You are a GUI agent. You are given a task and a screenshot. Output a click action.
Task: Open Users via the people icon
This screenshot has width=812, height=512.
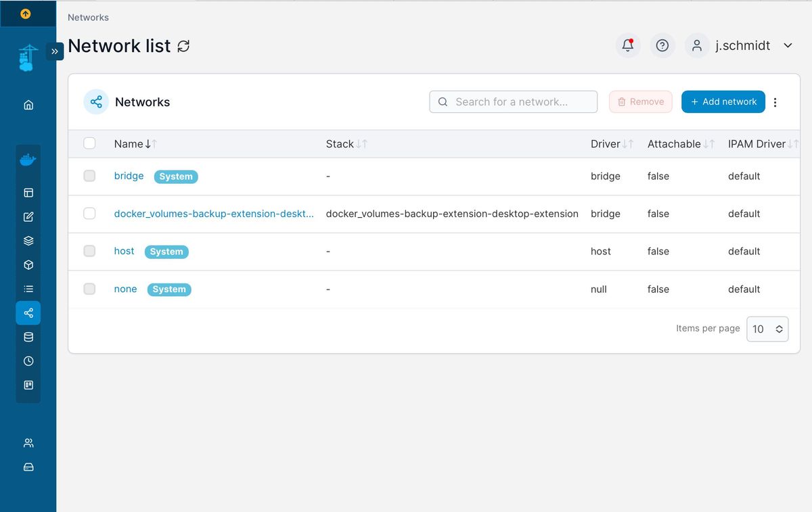28,443
